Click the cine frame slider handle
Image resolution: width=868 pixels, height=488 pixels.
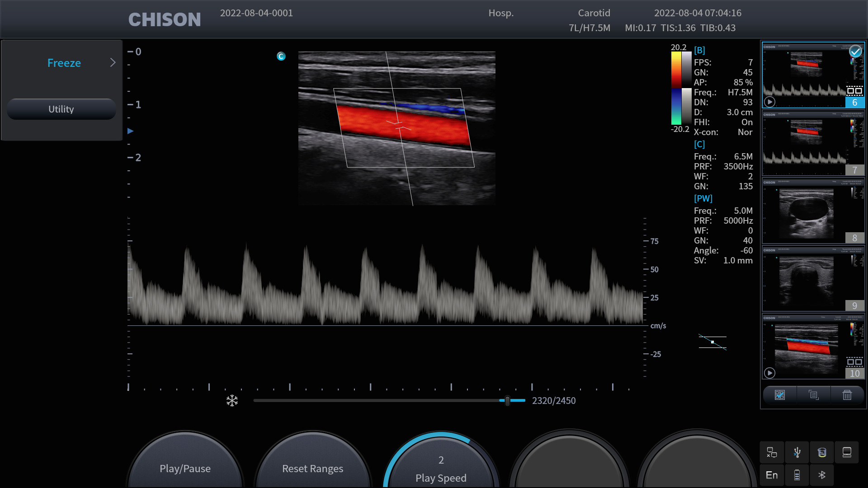click(x=507, y=400)
